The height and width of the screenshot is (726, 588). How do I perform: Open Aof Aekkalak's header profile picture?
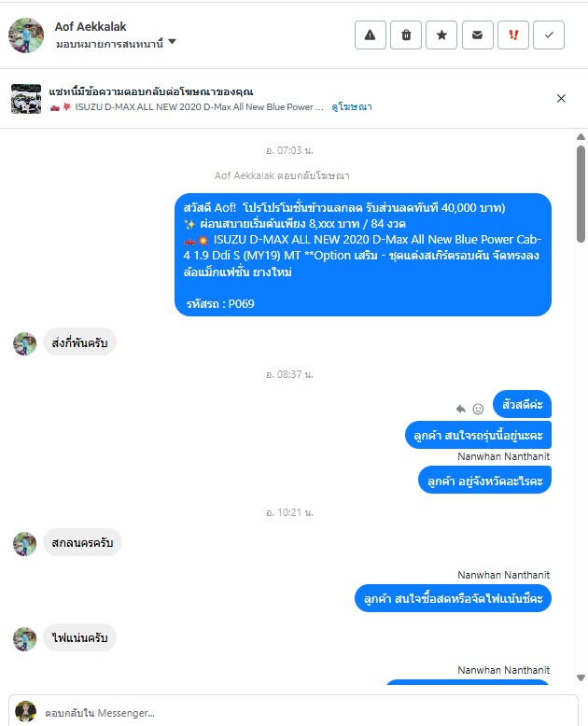26,35
